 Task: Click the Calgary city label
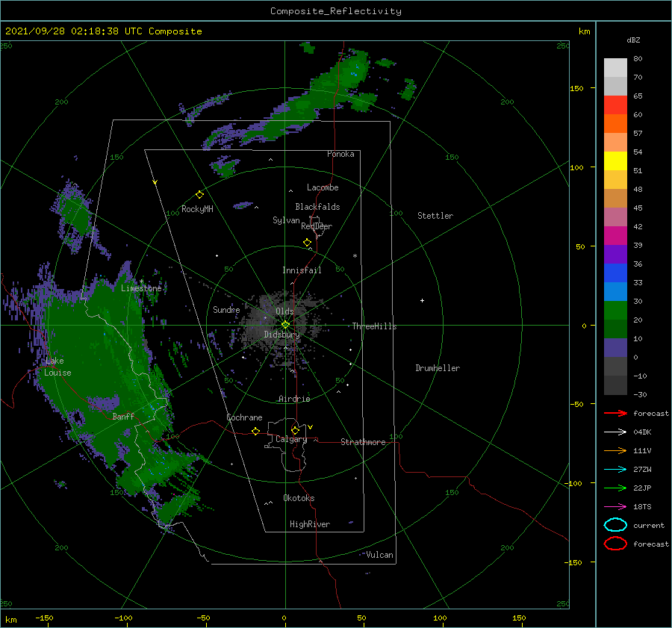291,439
